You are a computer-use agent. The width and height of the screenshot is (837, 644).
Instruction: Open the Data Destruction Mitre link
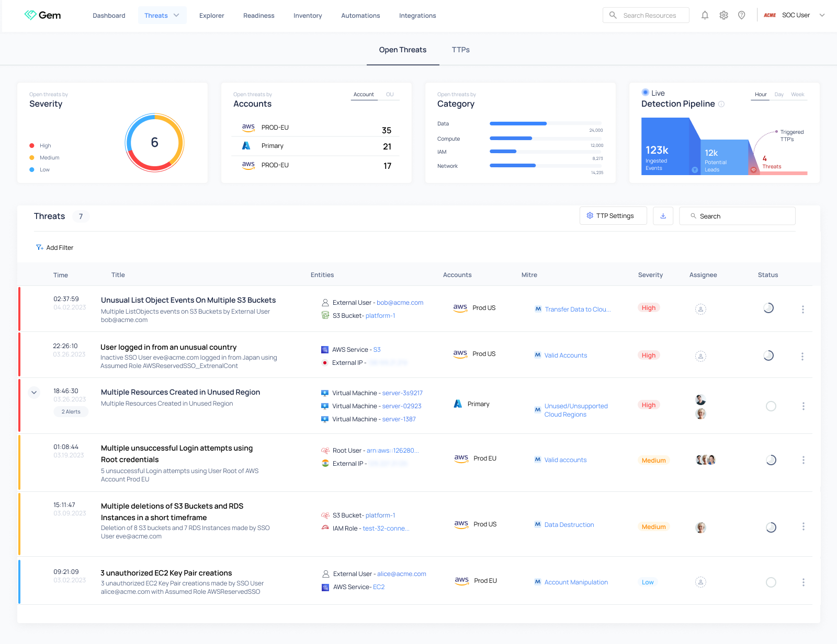[x=569, y=525]
